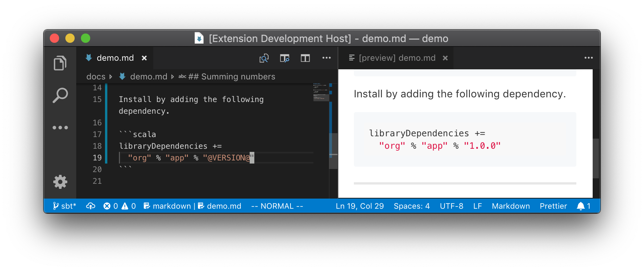The width and height of the screenshot is (644, 271).
Task: Show additional activity bar views ellipsis
Action: click(60, 128)
